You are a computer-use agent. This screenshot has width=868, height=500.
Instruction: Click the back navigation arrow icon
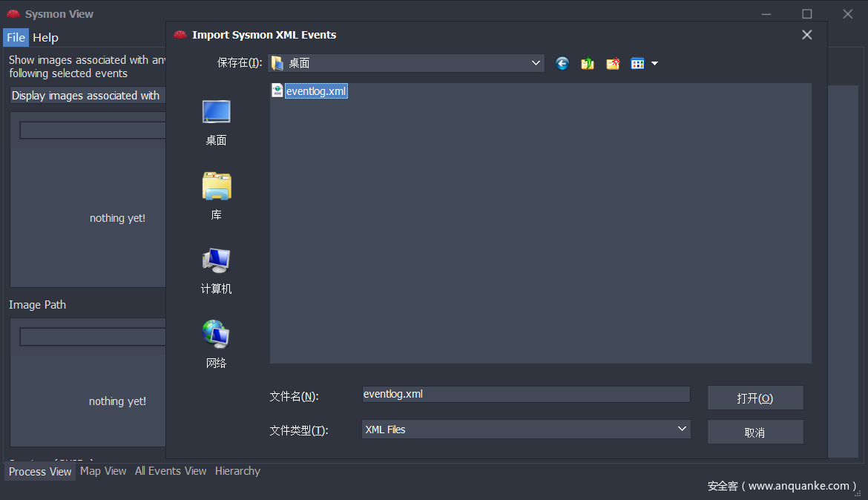point(562,64)
